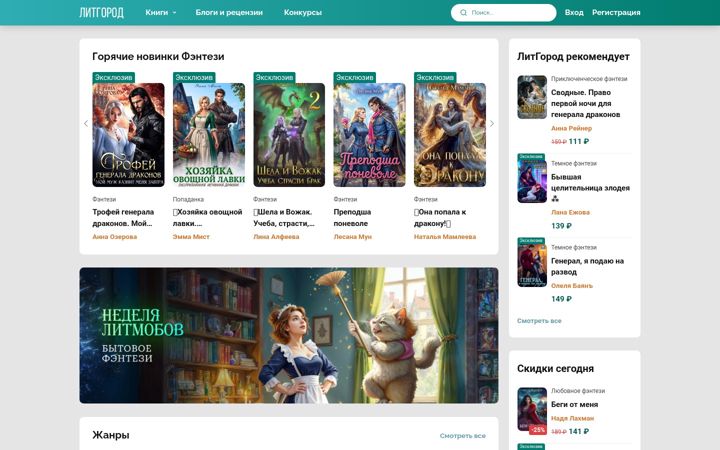Focus the Поиск search field

[504, 12]
